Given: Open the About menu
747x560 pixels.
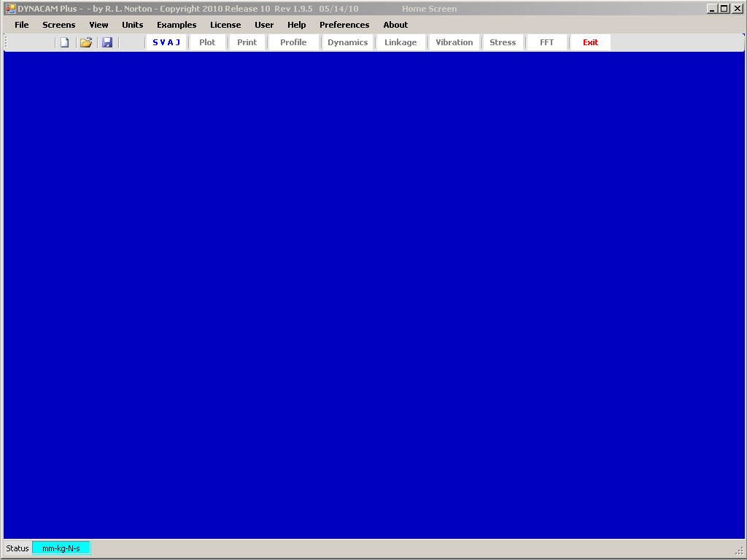Looking at the screenshot, I should coord(395,25).
